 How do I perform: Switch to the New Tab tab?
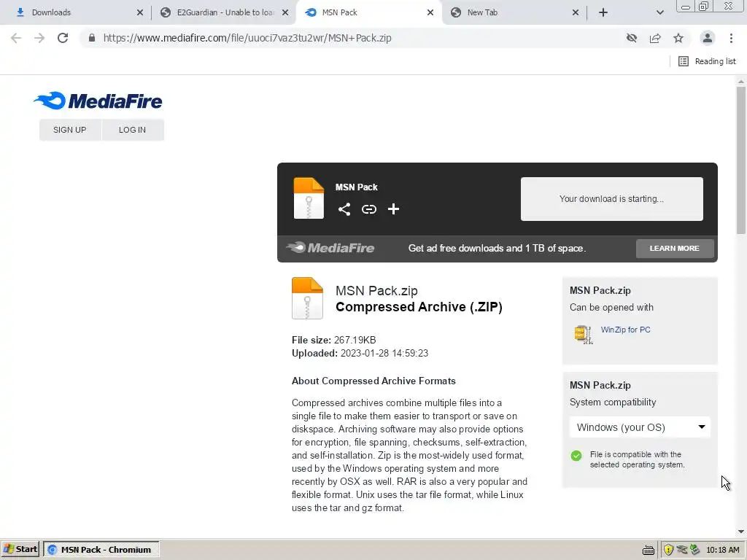pos(514,12)
